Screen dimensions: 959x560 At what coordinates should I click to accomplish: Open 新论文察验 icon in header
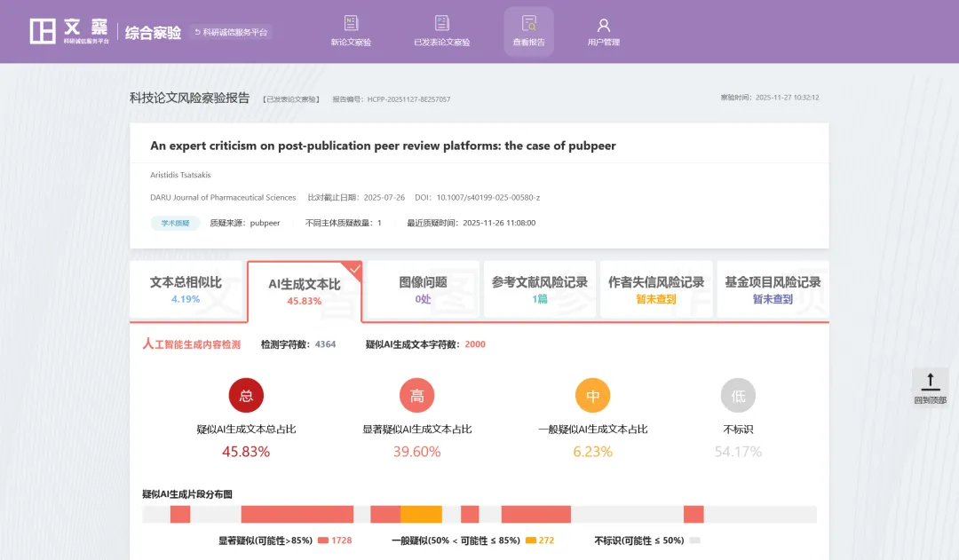(351, 24)
